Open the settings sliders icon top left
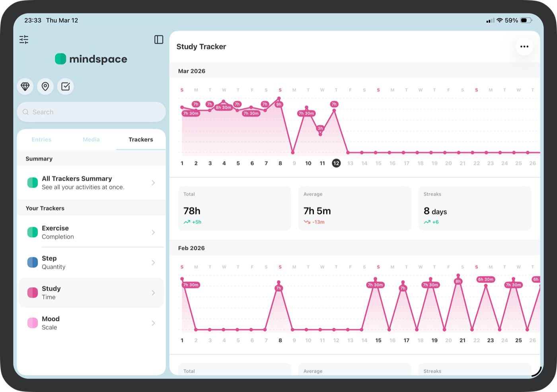Viewport: 557px width, 392px height. (23, 39)
